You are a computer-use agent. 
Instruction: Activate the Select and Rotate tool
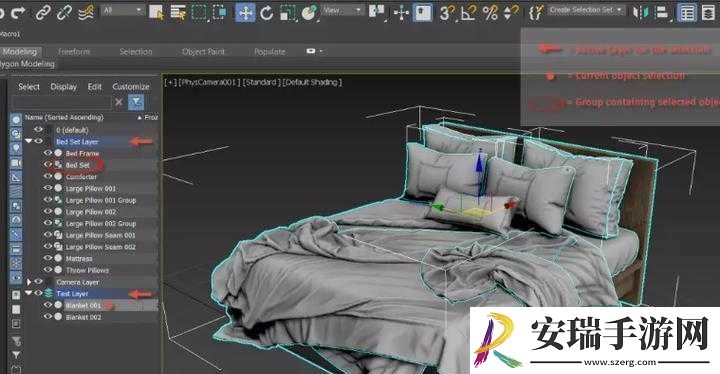267,12
